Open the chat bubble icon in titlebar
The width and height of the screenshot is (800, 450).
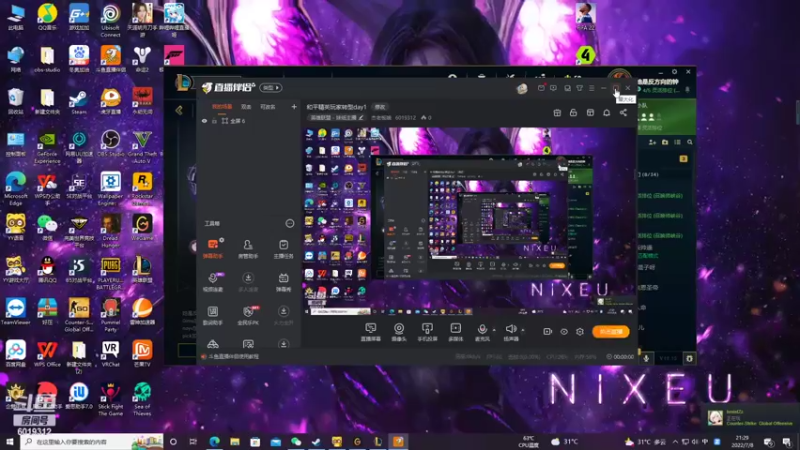(554, 88)
